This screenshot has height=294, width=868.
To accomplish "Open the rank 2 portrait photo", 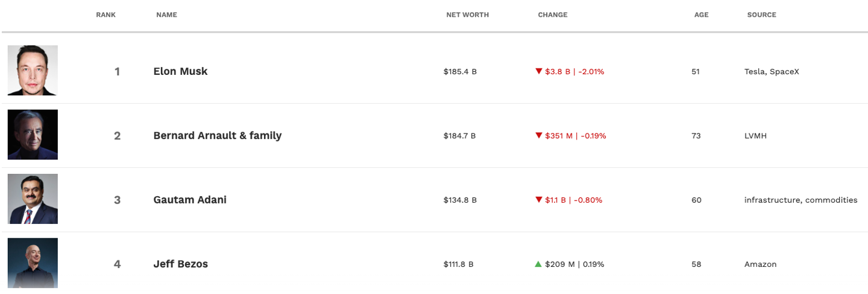I will 33,135.
